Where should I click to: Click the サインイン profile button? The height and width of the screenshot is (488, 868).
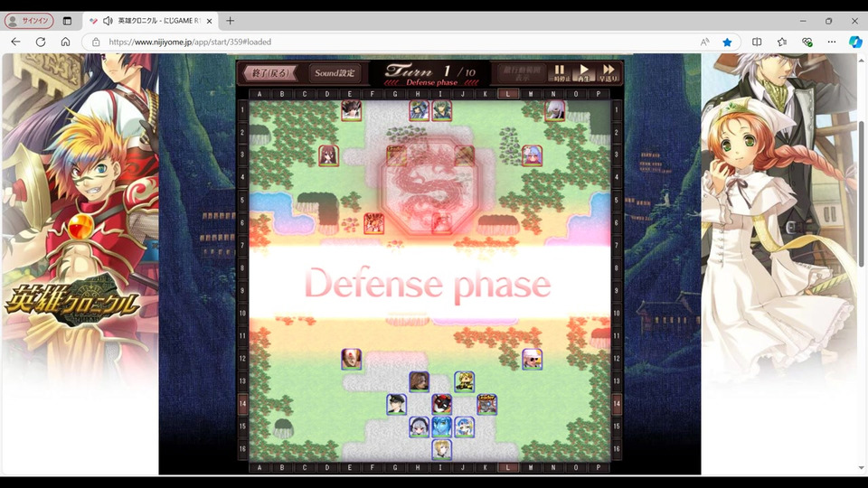point(29,21)
